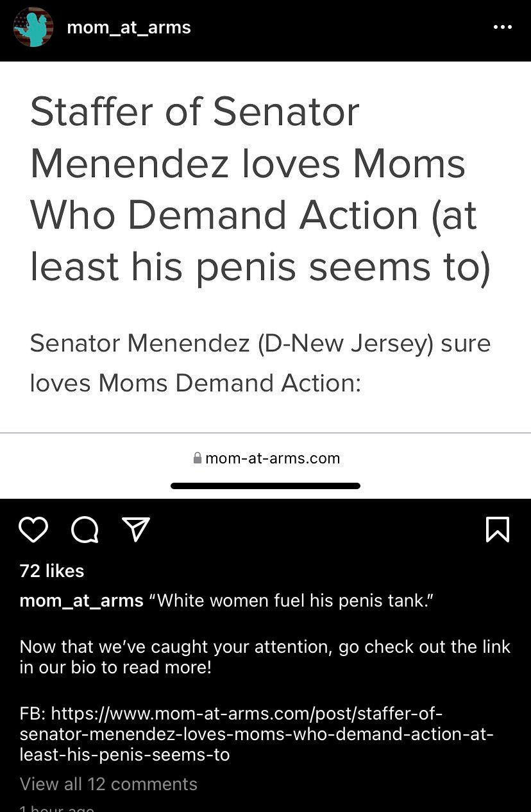531x812 pixels.
Task: Open the mom_at_arms username in the header
Action: pos(129,28)
